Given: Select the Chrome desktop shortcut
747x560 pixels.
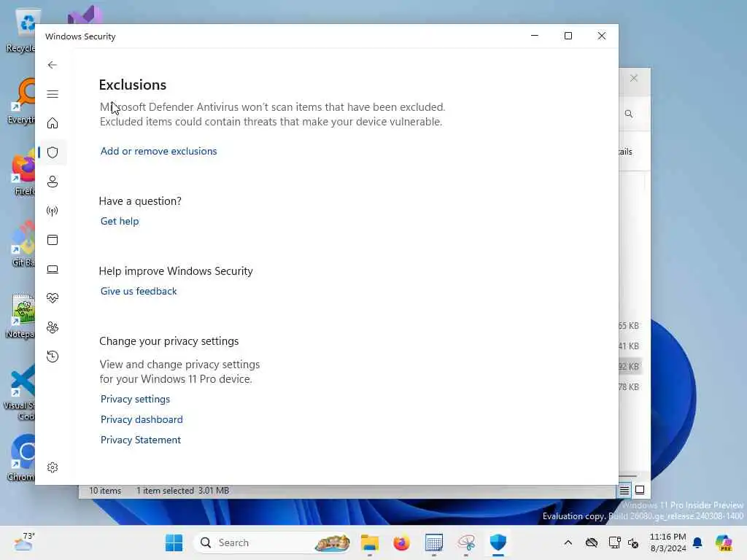Looking at the screenshot, I should 21,457.
